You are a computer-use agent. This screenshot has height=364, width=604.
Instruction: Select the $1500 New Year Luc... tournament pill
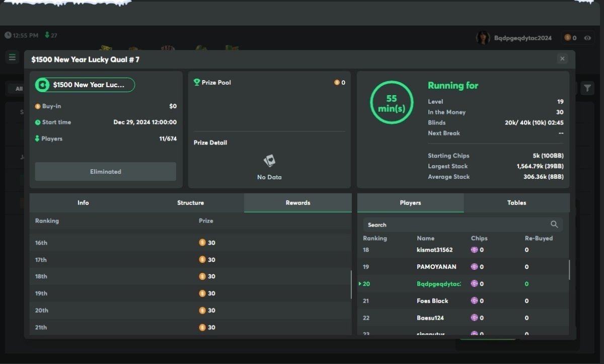tap(85, 85)
